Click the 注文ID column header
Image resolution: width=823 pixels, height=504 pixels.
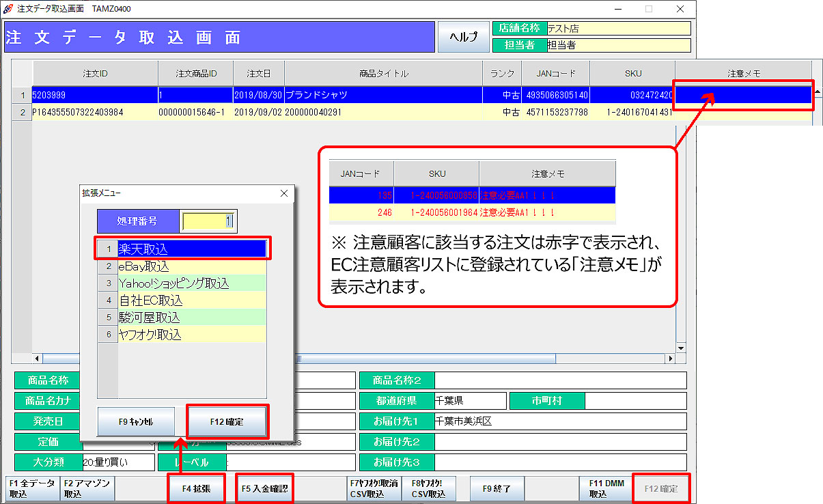[95, 73]
